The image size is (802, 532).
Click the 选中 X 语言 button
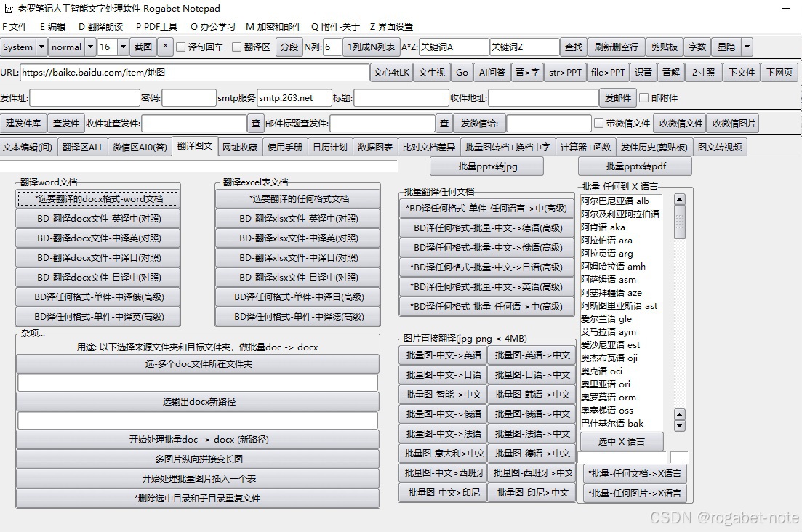pos(622,442)
